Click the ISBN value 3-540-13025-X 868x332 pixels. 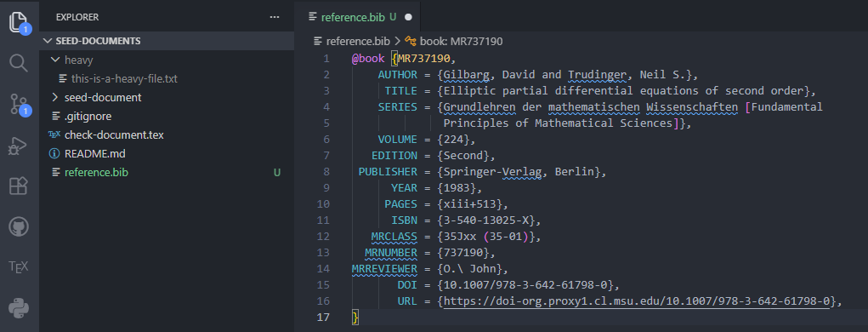point(486,220)
